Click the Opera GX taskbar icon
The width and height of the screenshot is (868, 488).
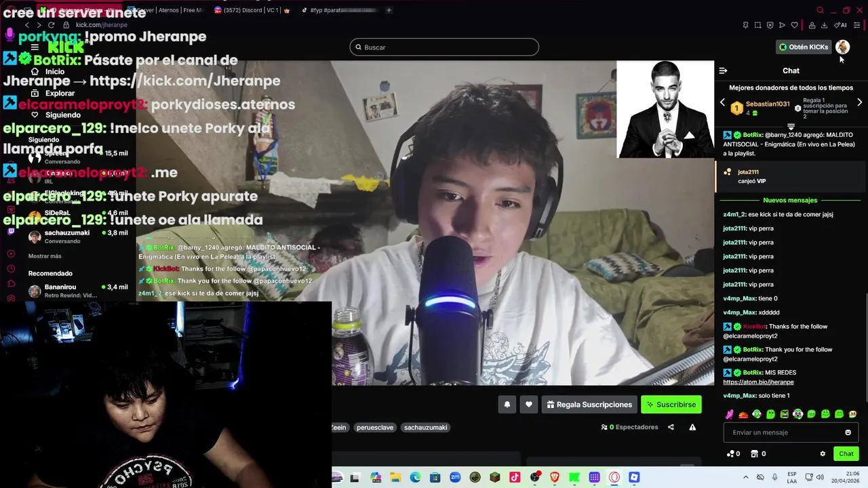(614, 477)
